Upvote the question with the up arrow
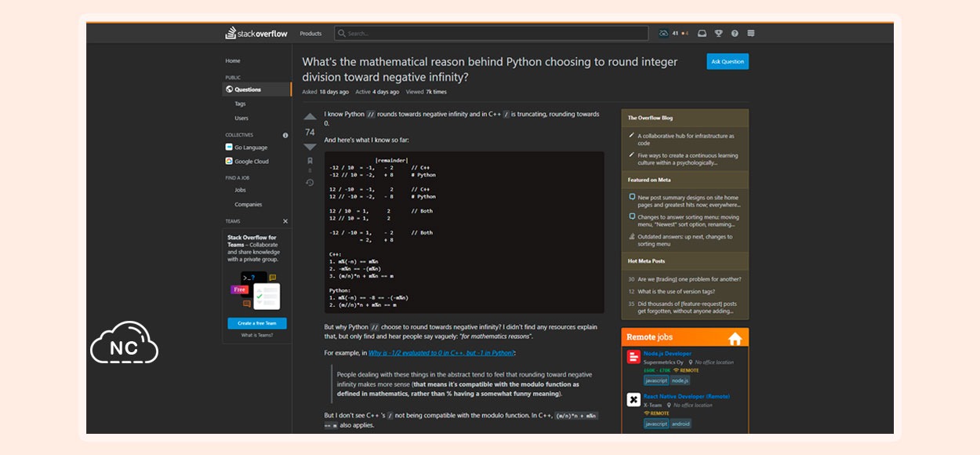The image size is (980, 455). click(x=310, y=117)
